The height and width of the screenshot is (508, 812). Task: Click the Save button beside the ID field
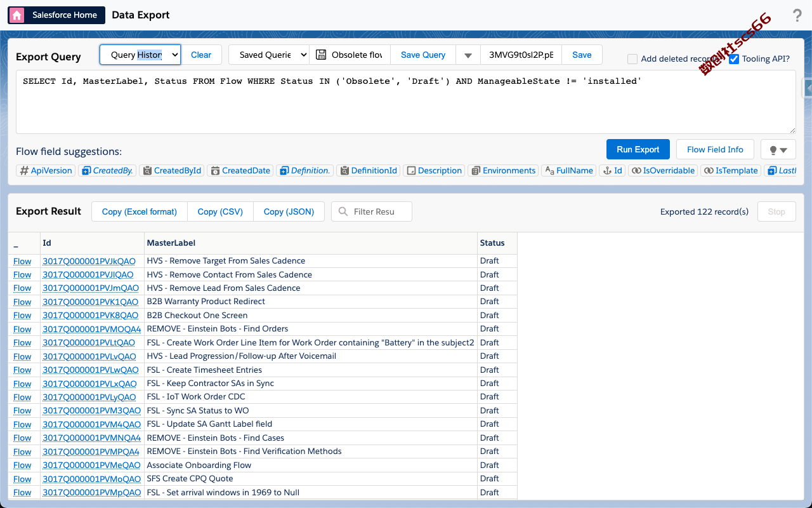tap(582, 55)
